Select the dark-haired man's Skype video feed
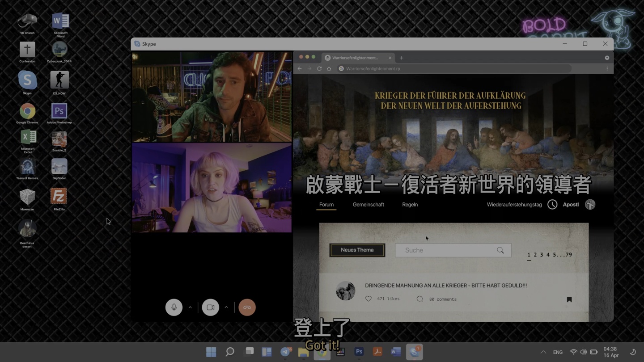644x362 pixels. click(x=212, y=97)
